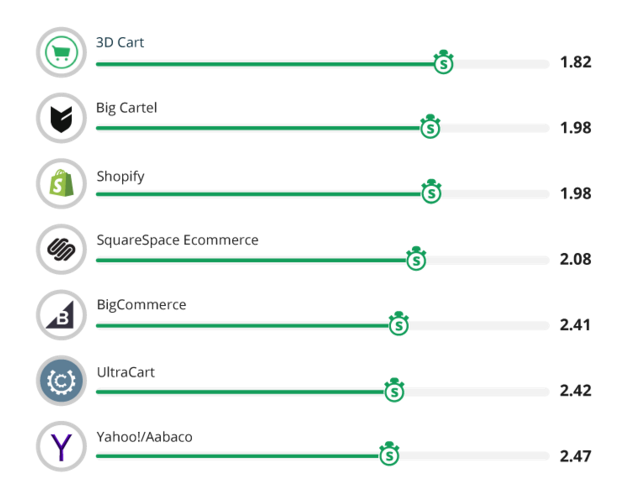
Task: Click the 3D Cart shopping cart logo
Action: click(x=61, y=52)
